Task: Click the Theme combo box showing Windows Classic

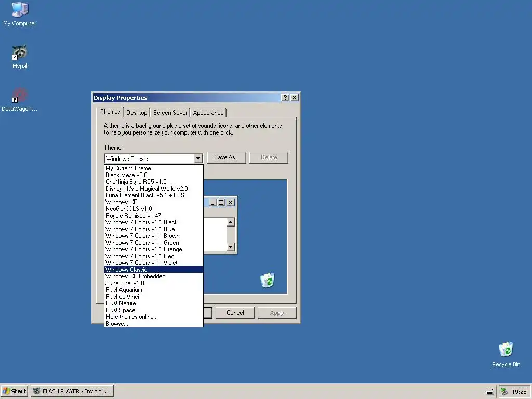Action: pos(153,158)
